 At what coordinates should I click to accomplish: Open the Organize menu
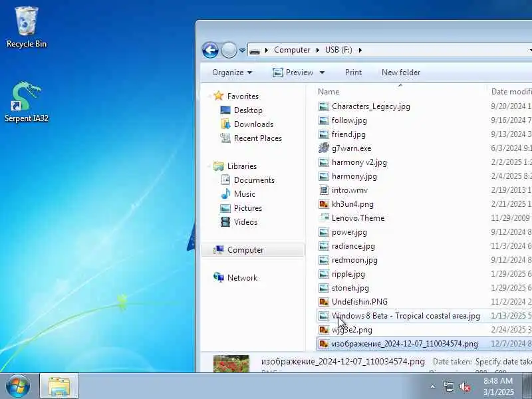pyautogui.click(x=232, y=72)
